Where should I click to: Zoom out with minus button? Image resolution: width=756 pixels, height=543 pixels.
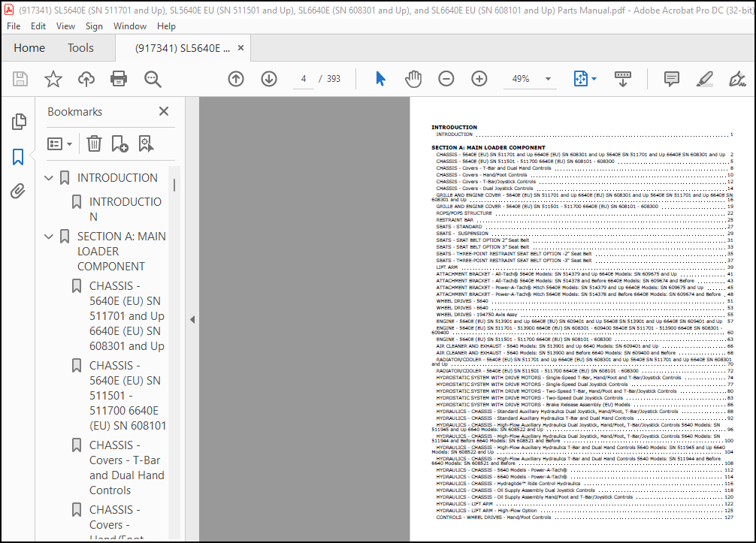click(446, 79)
